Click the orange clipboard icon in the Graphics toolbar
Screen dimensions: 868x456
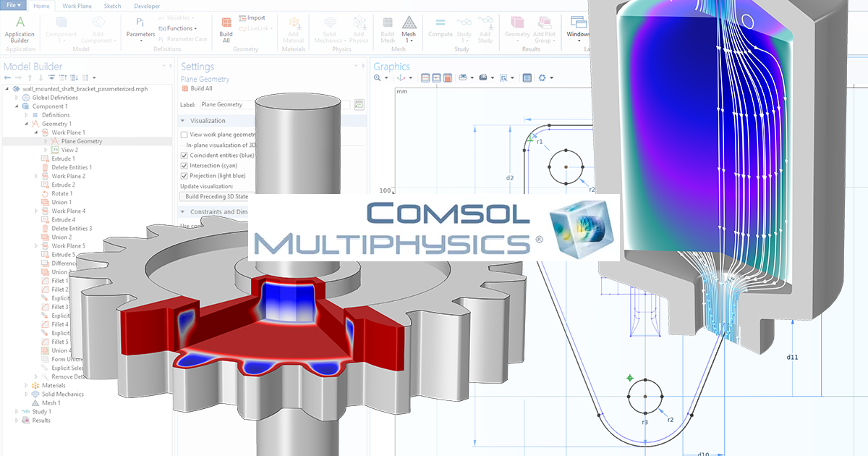448,77
